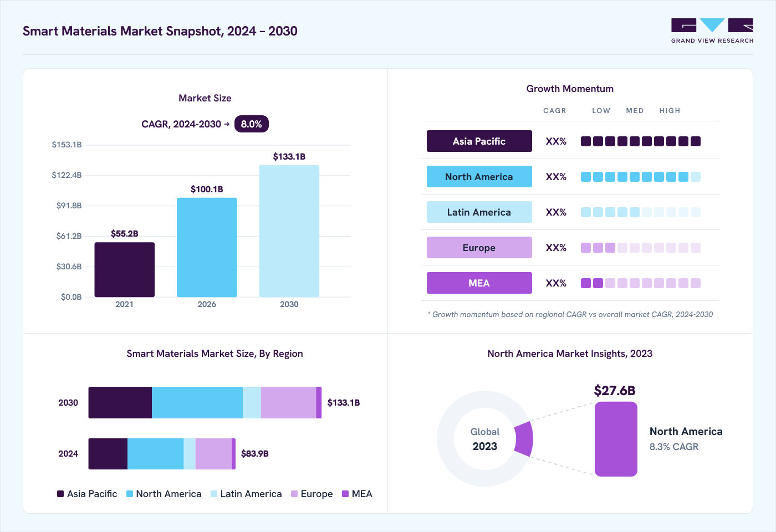Click the Europe legend swatch
The image size is (776, 532).
tap(294, 494)
